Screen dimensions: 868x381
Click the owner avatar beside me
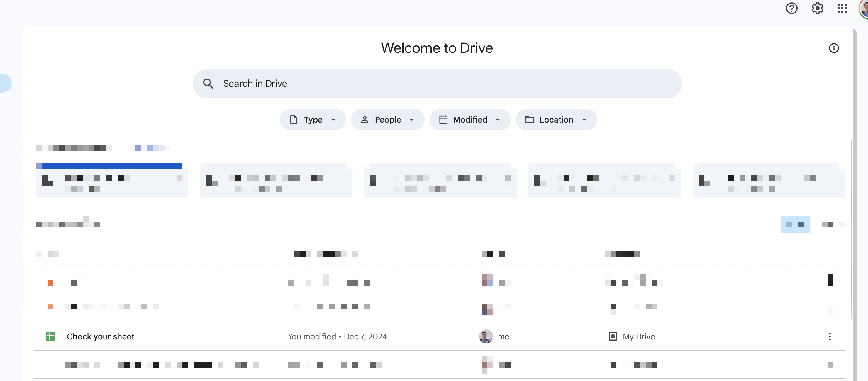tap(486, 336)
